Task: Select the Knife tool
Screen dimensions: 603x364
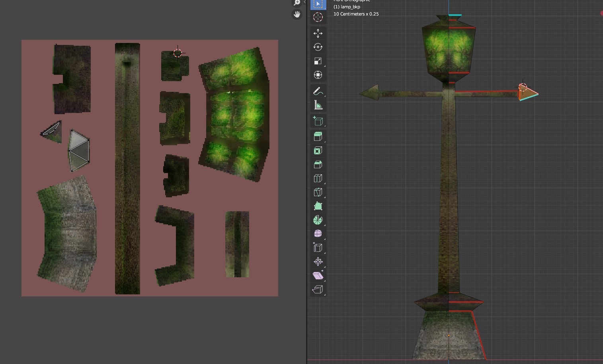Action: [318, 192]
